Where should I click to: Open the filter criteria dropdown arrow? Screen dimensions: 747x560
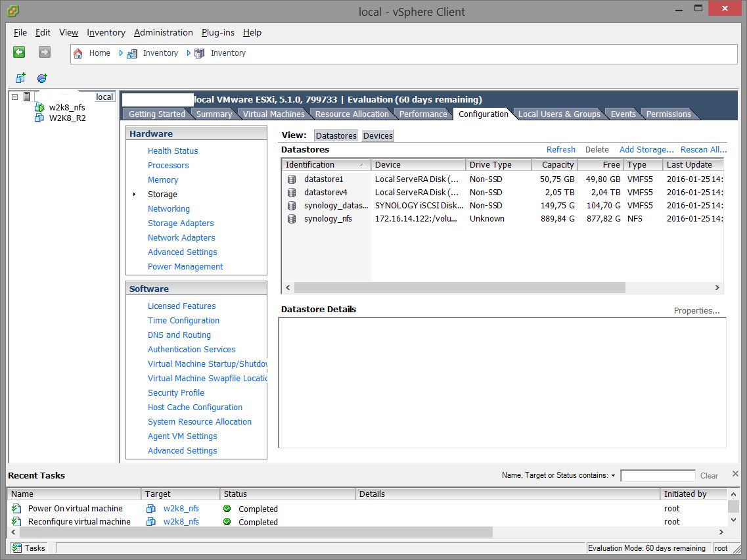[x=613, y=476]
